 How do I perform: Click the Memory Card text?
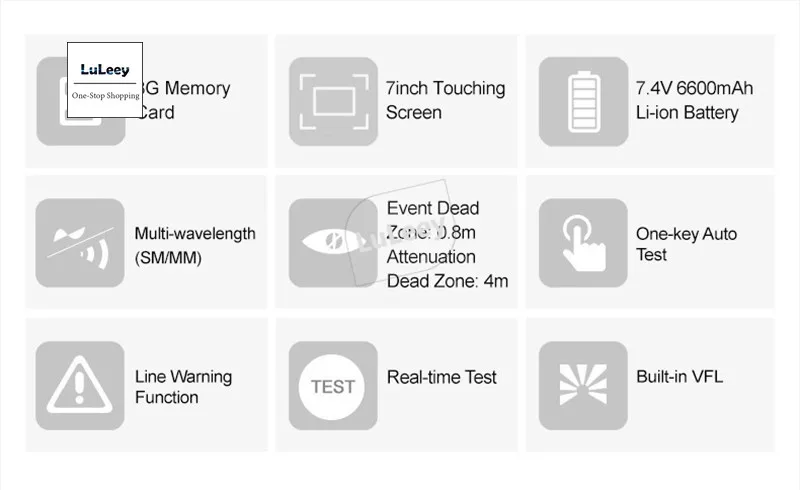[x=186, y=100]
